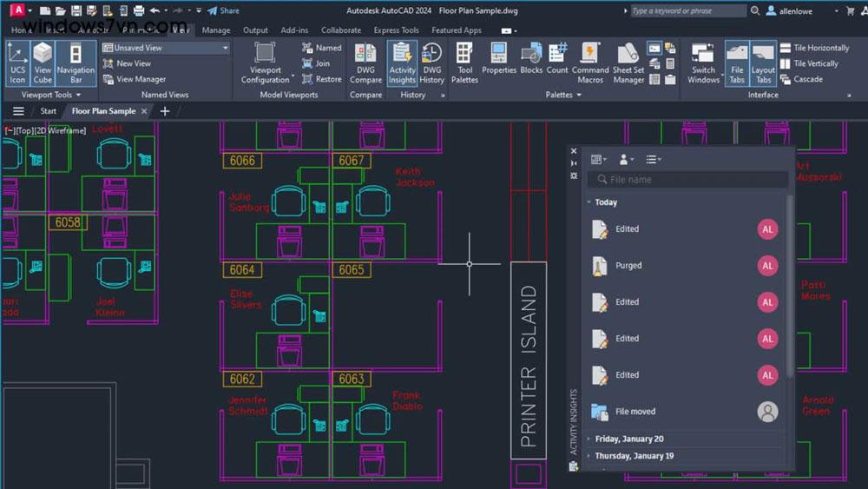Click the Viewport Configuration icon
This screenshot has width=868, height=489.
[265, 52]
